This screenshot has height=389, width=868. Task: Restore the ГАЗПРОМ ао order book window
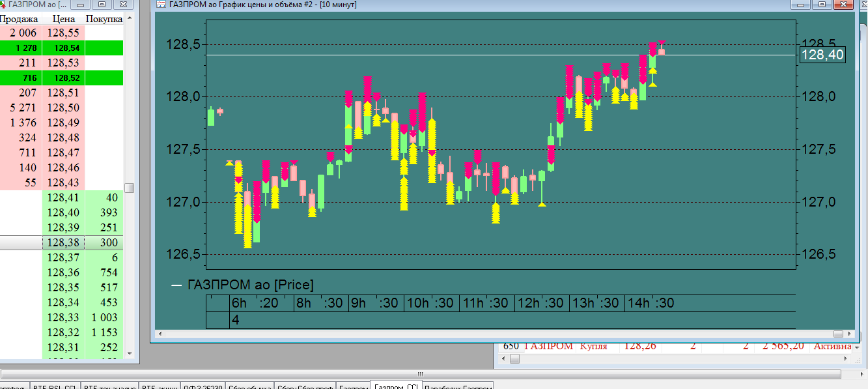[102, 4]
